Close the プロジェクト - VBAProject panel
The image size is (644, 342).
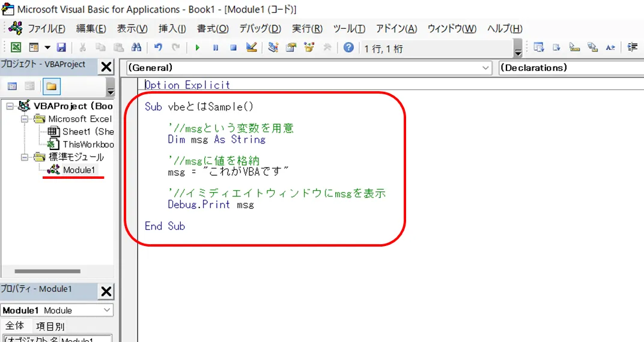[106, 67]
